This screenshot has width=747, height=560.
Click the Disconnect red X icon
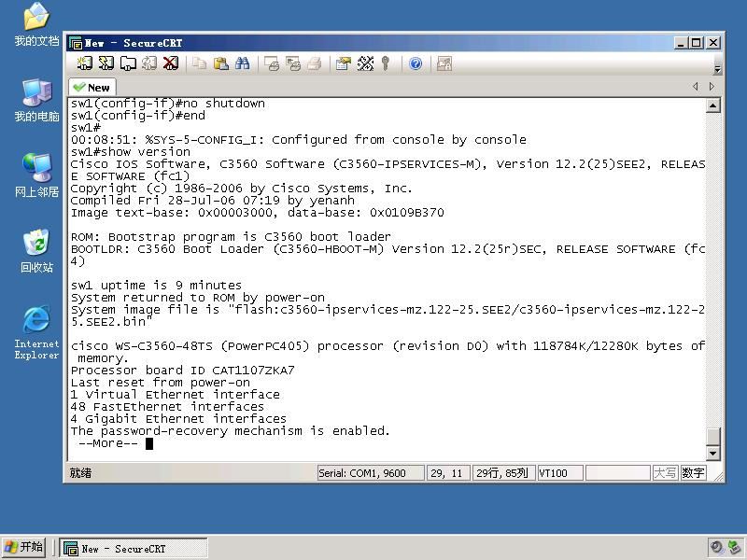click(171, 63)
